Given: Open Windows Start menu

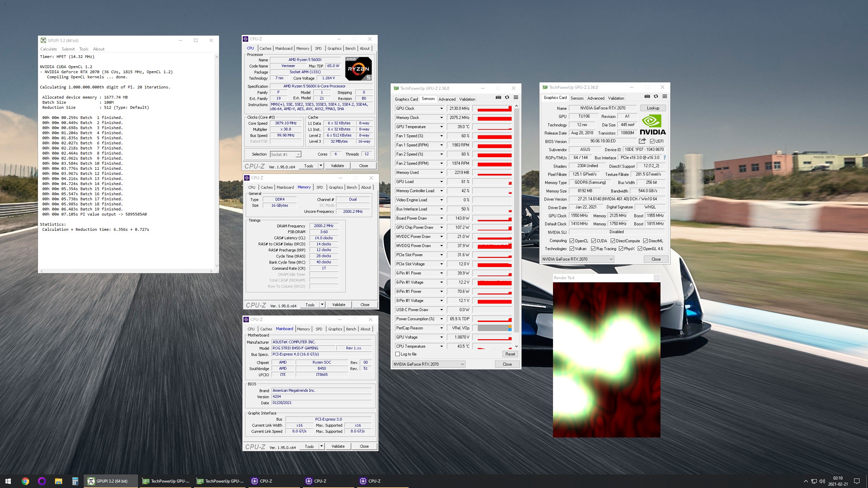Looking at the screenshot, I should (8, 481).
